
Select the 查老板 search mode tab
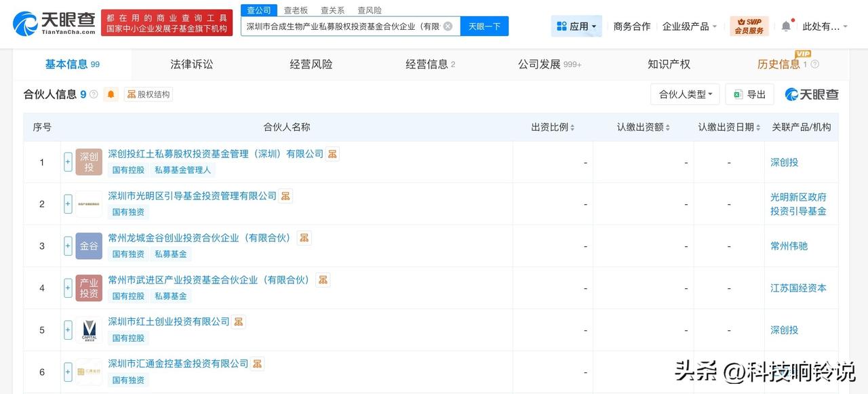(x=296, y=10)
